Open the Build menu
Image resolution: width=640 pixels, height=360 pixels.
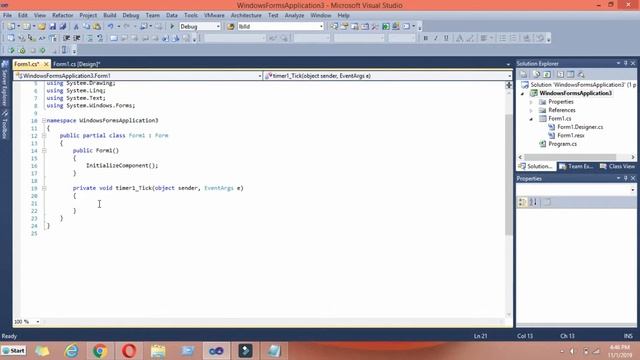point(109,15)
